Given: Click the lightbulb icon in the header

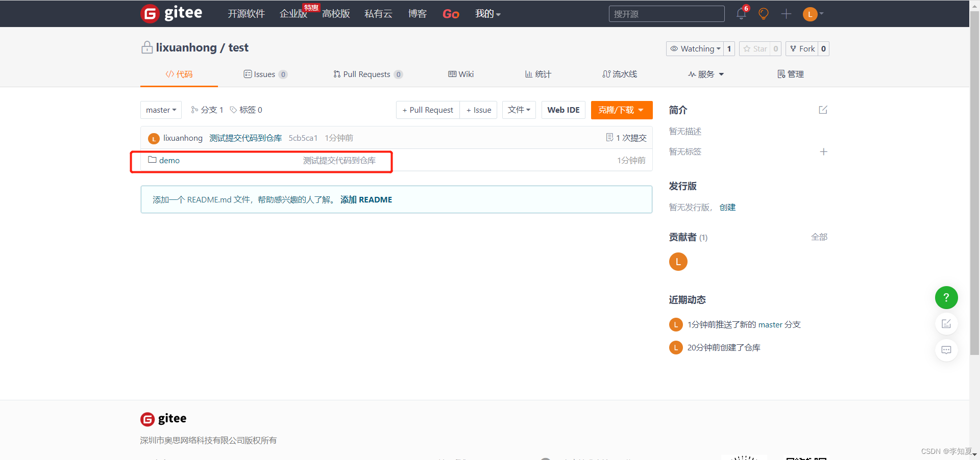Looking at the screenshot, I should click(764, 14).
